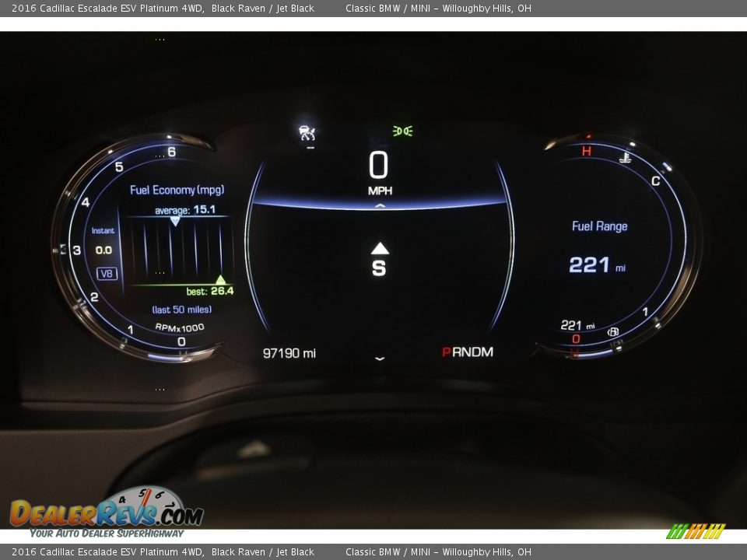The image size is (747, 560).
Task: Tap the tachometer's 0 mark
Action: (x=181, y=341)
